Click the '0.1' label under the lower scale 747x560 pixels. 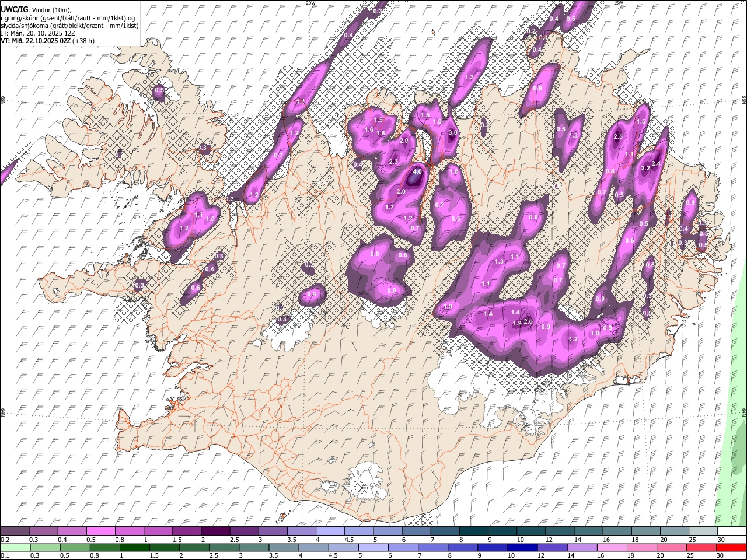click(4, 556)
